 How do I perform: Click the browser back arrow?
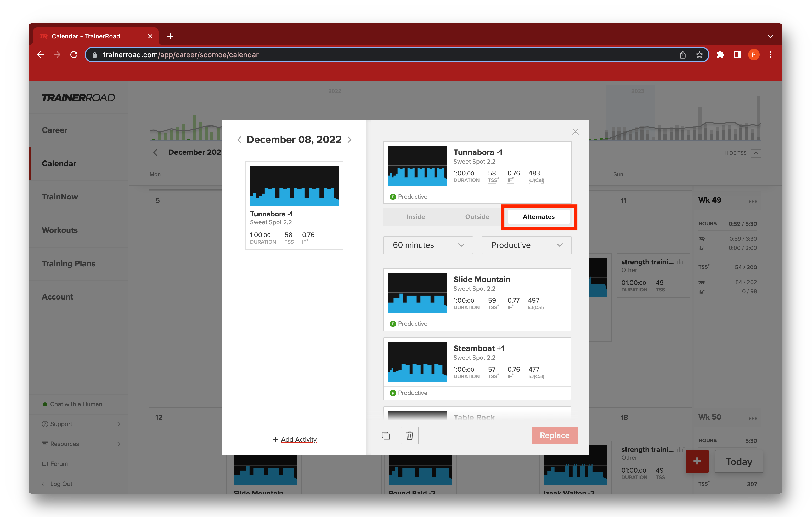click(40, 55)
